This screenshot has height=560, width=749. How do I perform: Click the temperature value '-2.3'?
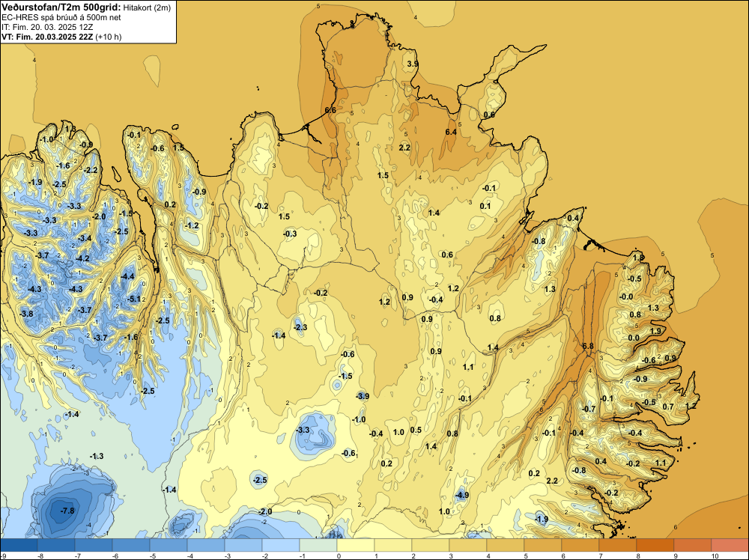point(300,327)
